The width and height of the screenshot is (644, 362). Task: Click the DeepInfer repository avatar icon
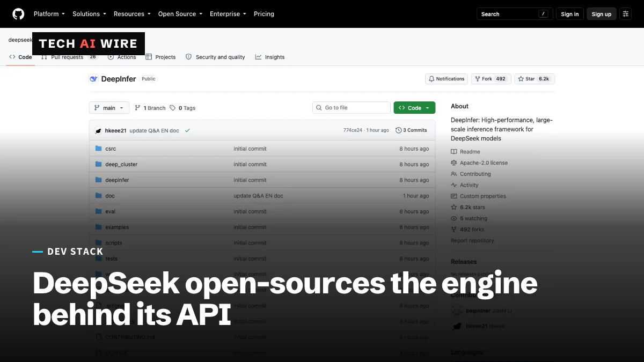[x=93, y=79]
